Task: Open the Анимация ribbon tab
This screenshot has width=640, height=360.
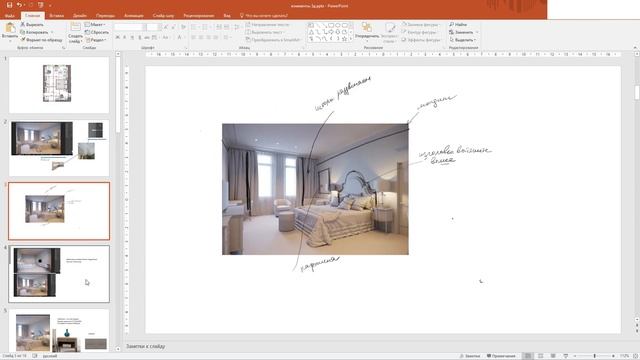Action: point(134,16)
